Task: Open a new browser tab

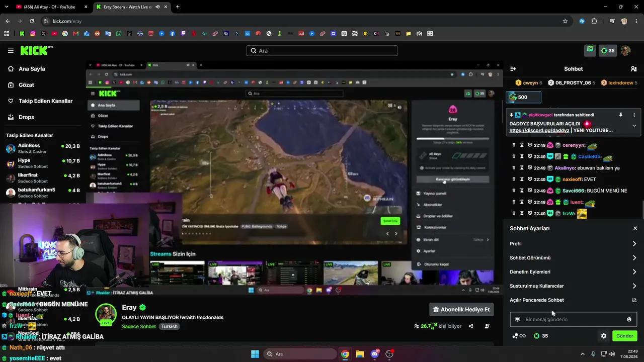Action: [x=178, y=7]
